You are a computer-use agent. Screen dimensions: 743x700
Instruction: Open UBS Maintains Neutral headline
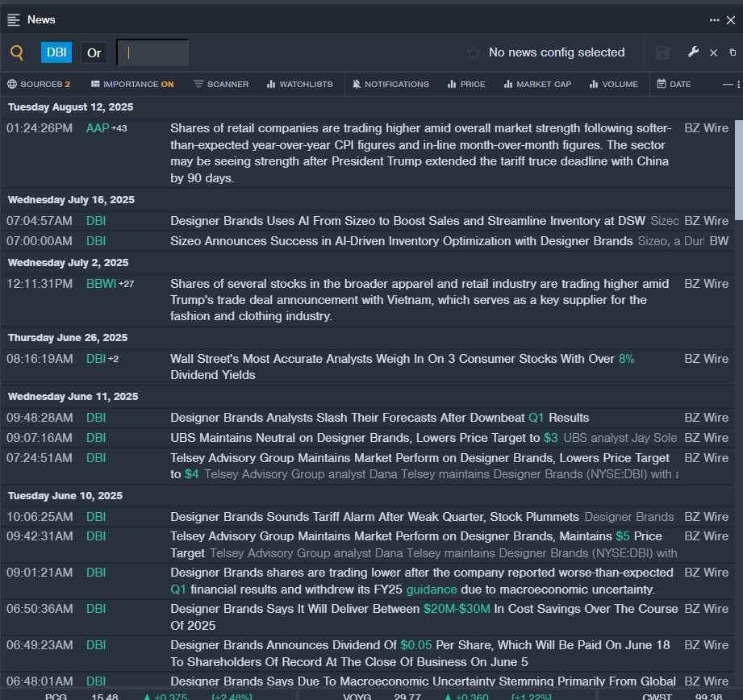coord(364,438)
